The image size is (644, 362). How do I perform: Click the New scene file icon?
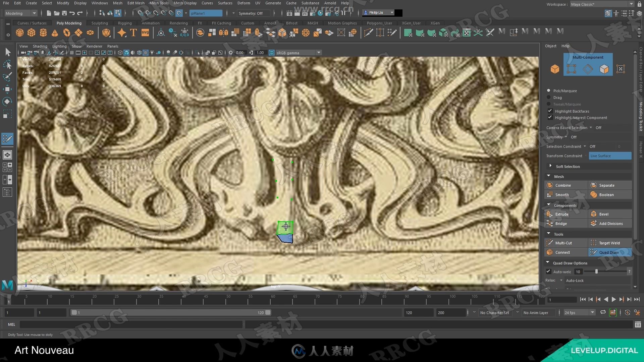[49, 13]
